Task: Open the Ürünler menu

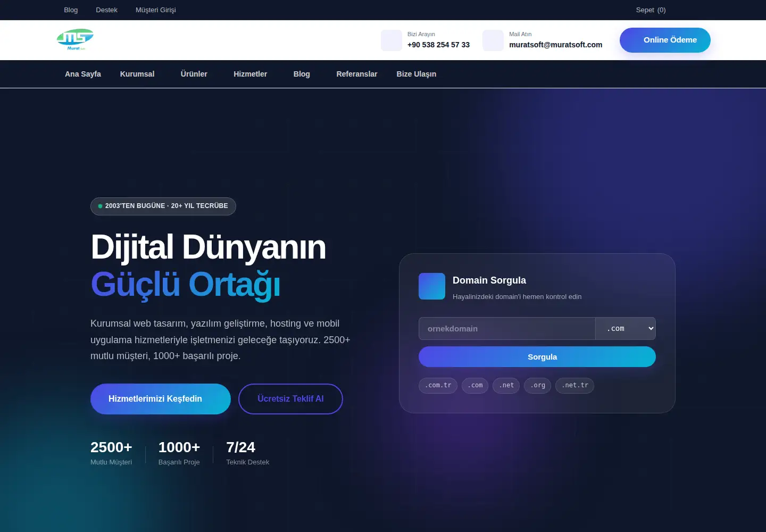Action: (x=194, y=74)
